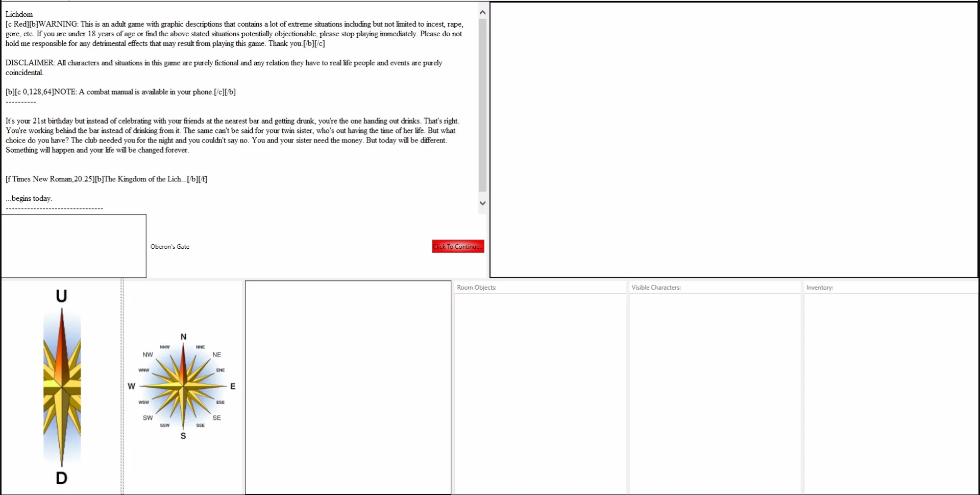Go South using the compass S
Screen dimensions: 980x495
point(183,436)
